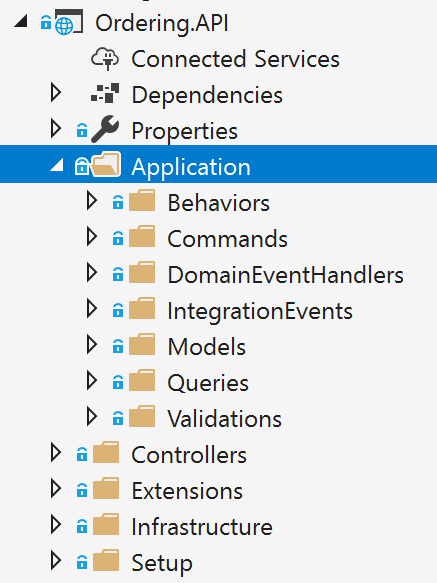Click the Ordering.API web project icon

pos(69,23)
